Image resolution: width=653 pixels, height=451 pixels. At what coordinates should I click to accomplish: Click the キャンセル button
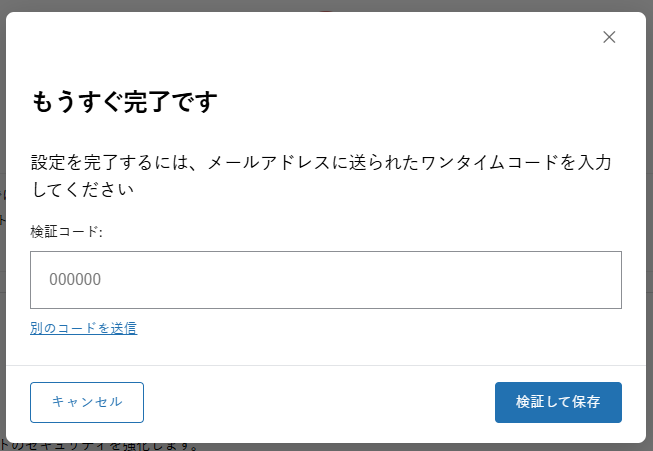click(x=87, y=402)
